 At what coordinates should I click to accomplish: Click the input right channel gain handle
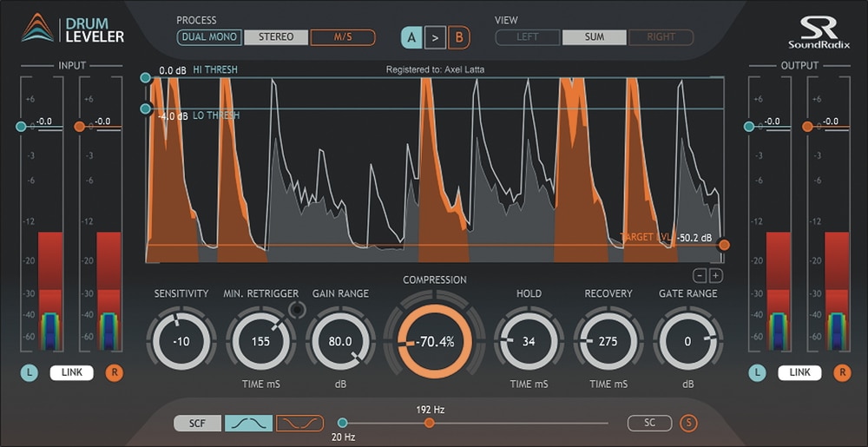tap(80, 127)
